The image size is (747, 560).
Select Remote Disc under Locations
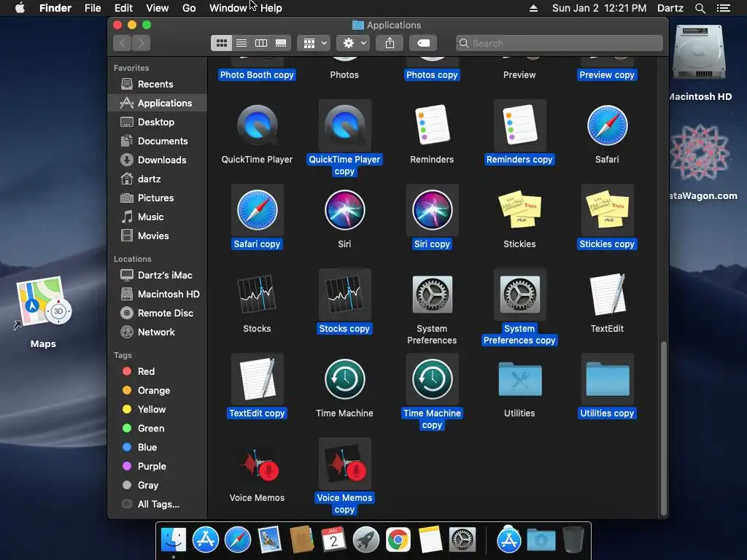pyautogui.click(x=158, y=314)
